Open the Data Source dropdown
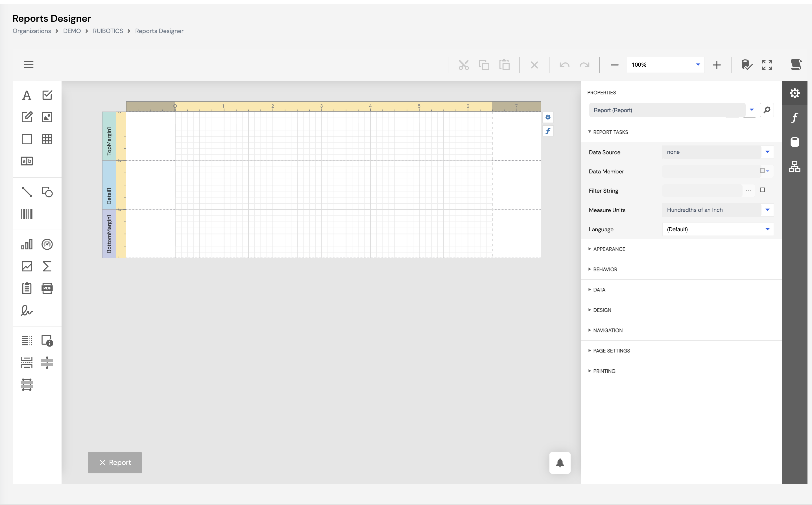 tap(767, 152)
